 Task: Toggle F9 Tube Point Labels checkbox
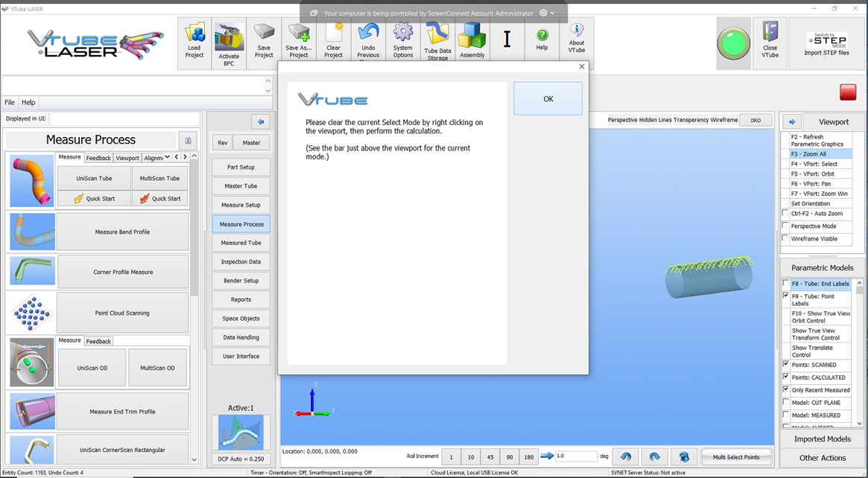785,296
